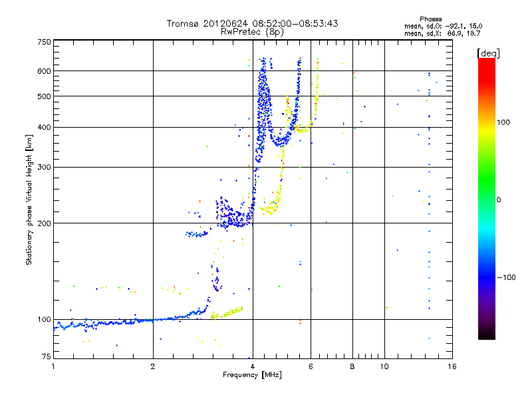
Task: Click the x-axis tick '10'
Action: pos(384,366)
